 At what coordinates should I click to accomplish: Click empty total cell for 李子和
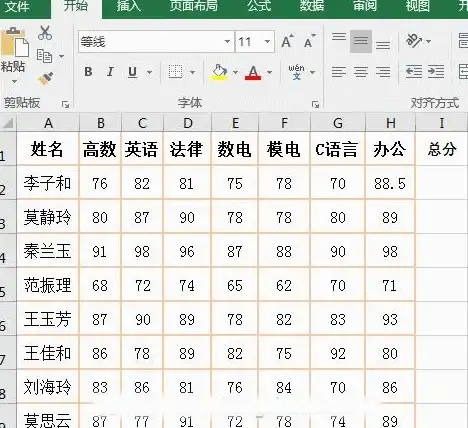pos(442,183)
